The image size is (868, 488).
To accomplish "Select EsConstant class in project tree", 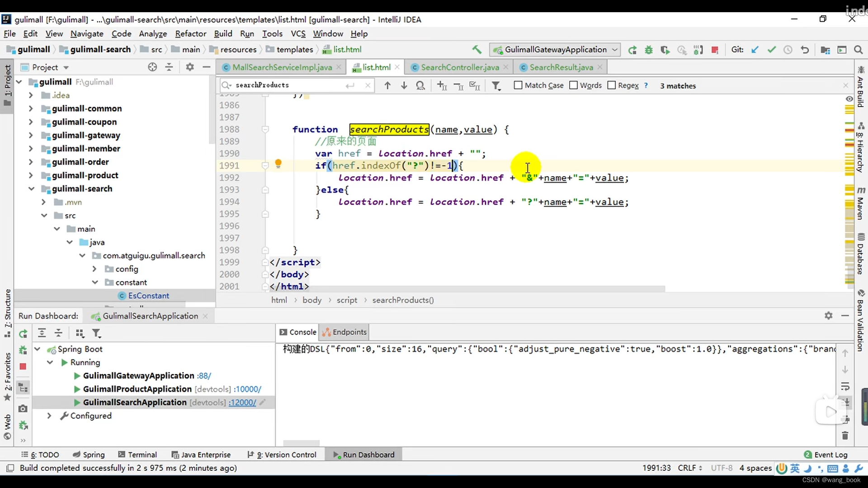I will point(148,296).
